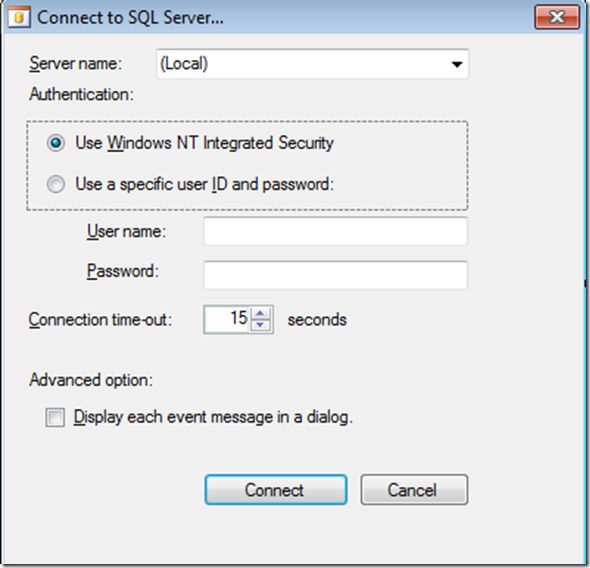Screen dimensions: 590x568
Task: Select Use a specific user ID and password
Action: tap(56, 184)
